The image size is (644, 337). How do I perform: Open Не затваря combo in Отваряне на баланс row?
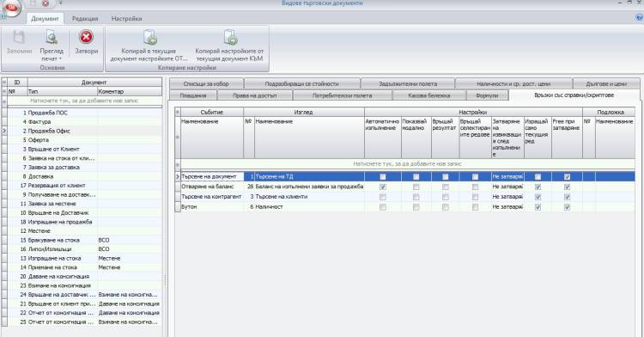tap(507, 187)
